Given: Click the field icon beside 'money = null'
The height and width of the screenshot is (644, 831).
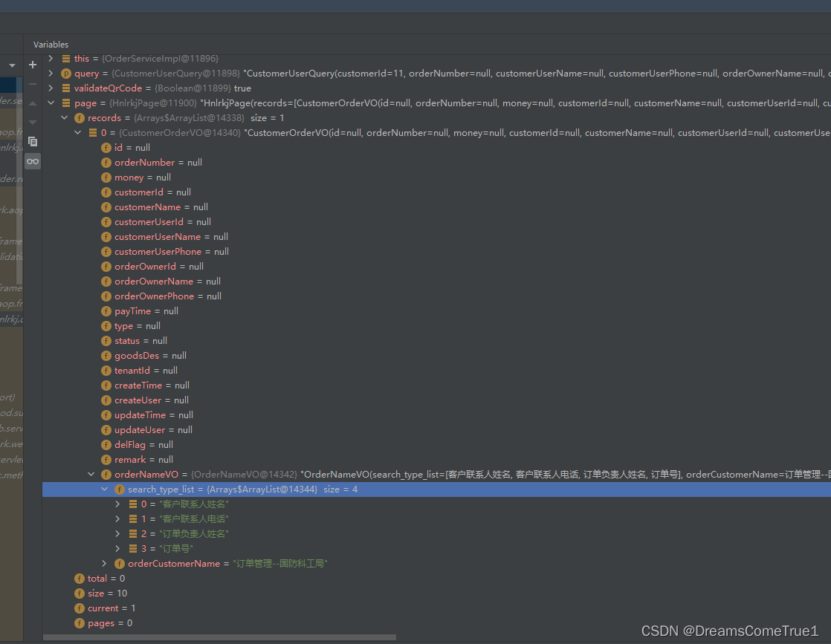Looking at the screenshot, I should click(106, 178).
